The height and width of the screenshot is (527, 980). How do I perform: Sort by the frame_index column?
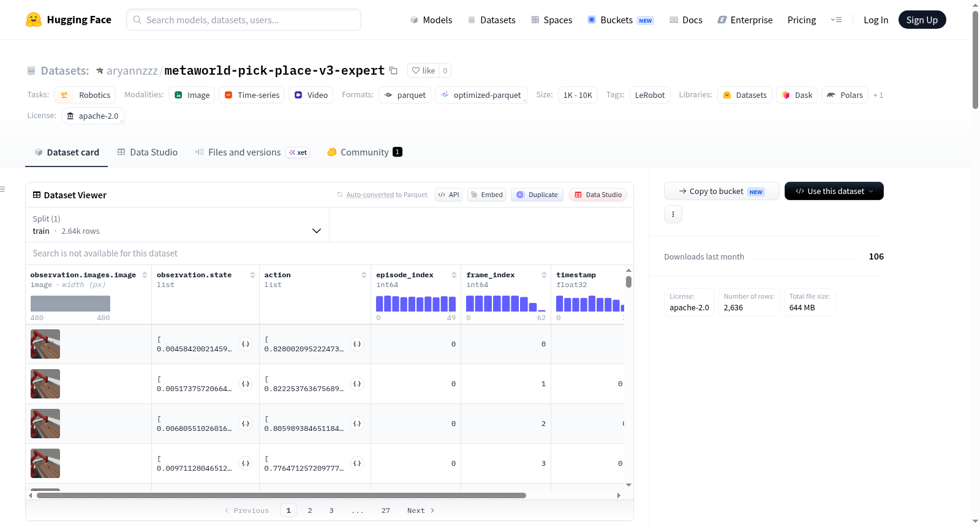pos(544,275)
